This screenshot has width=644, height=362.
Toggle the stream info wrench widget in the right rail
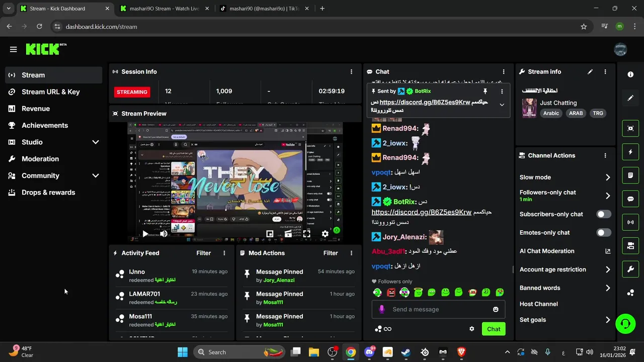point(630,269)
